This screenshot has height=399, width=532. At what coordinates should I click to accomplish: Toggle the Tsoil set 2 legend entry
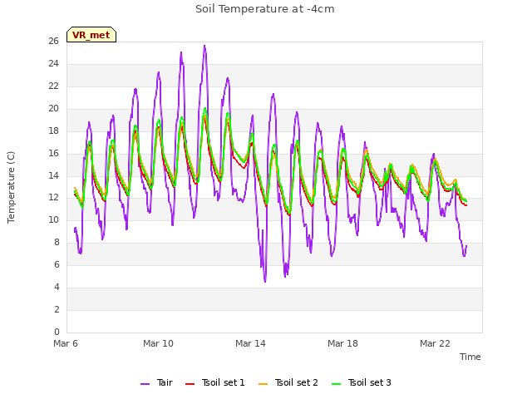288,382
